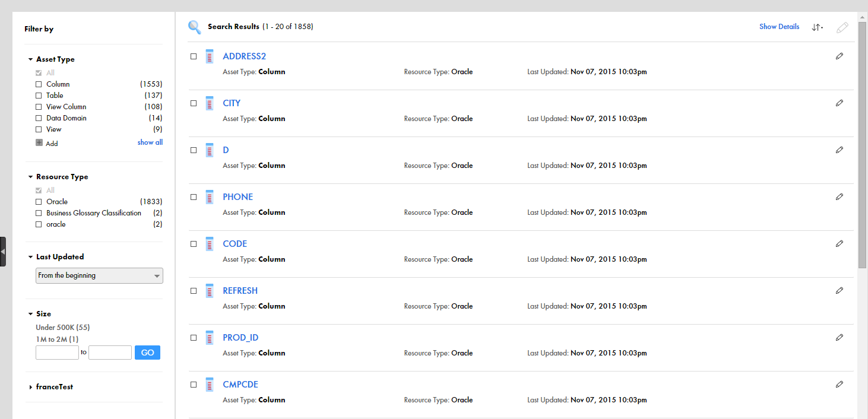Click the vertical scrollbar on the right
The width and height of the screenshot is (868, 419).
[862, 144]
